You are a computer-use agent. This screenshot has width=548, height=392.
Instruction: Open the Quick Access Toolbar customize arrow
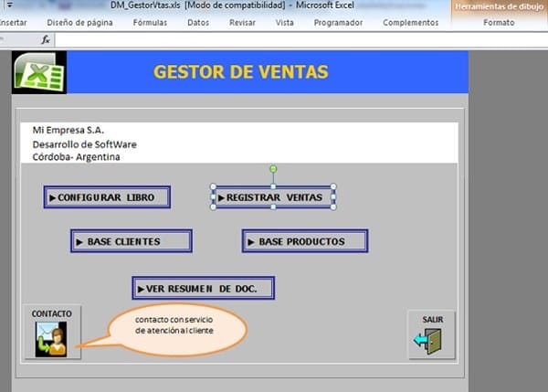pos(10,5)
